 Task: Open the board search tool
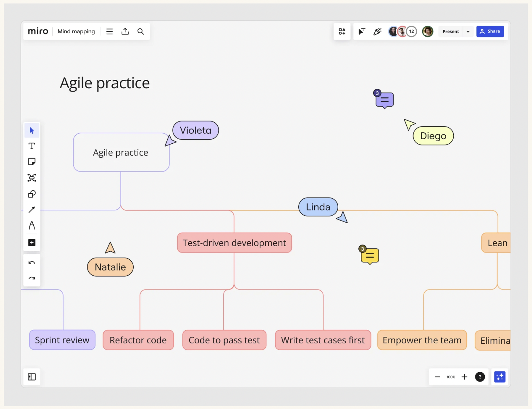[x=141, y=31]
